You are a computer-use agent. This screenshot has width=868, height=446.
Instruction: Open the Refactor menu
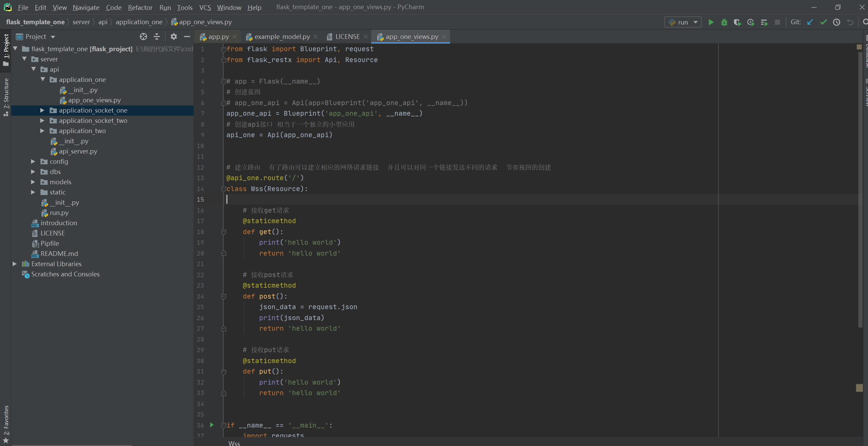click(x=140, y=7)
